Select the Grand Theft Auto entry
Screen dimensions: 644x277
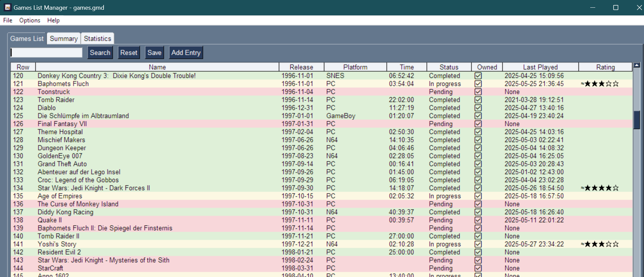[62, 164]
